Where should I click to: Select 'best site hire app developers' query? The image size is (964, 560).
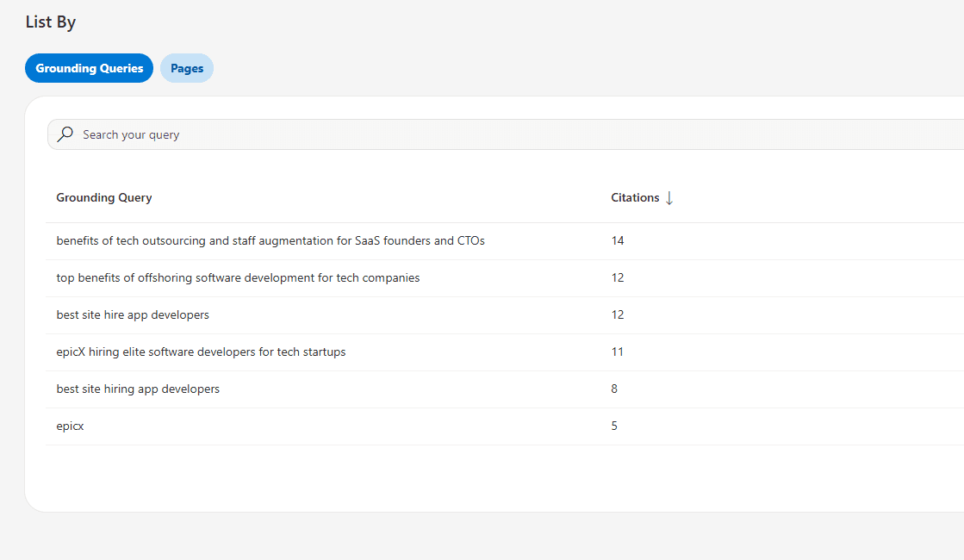coord(133,314)
